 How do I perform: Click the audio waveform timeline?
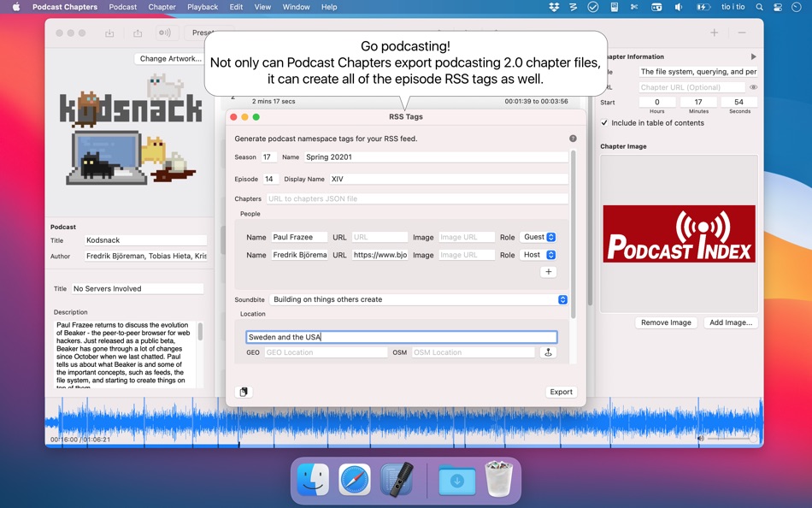pos(404,421)
